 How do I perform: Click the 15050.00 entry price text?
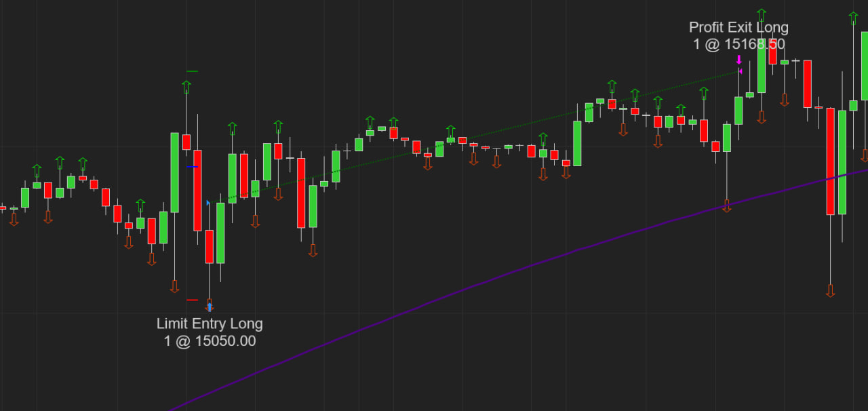point(225,341)
